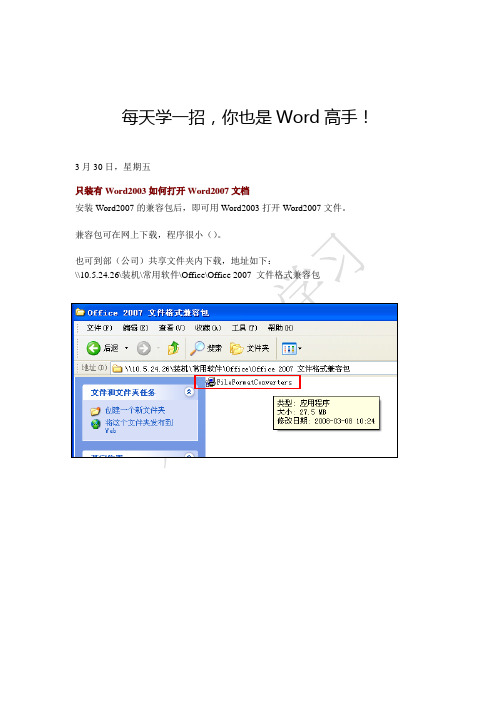496x702 pixels.
Task: Click the page title 每天学一招，你也是Word高手
Action: pos(245,117)
